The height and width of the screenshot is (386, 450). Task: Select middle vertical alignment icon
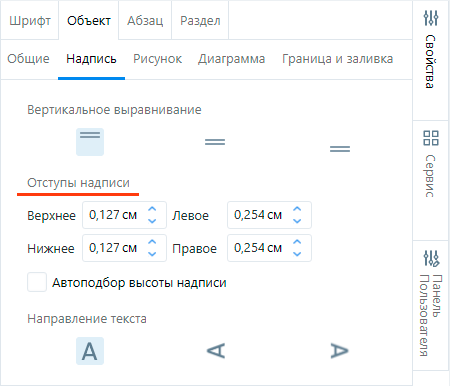215,142
